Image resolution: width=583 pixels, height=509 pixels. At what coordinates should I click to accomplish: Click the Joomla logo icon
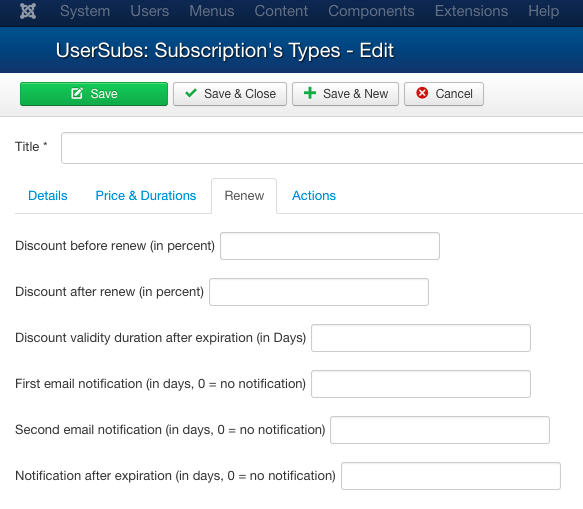tap(28, 11)
